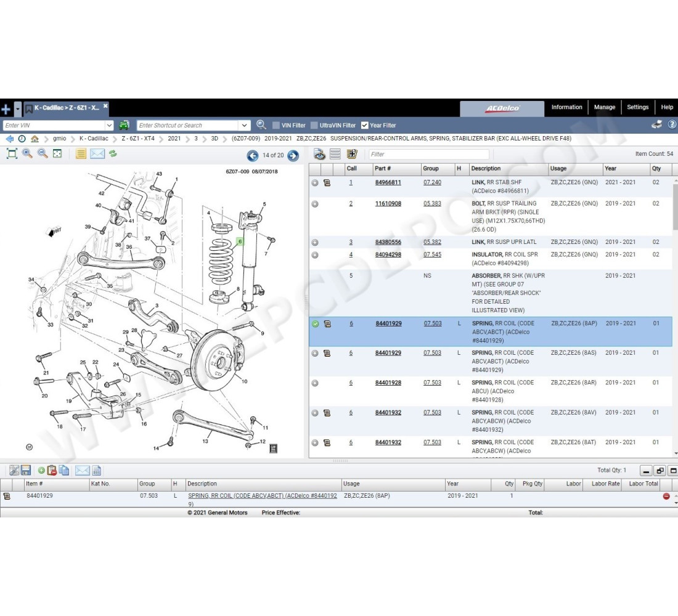Open group link 07.545
The image size is (678, 616).
(432, 254)
